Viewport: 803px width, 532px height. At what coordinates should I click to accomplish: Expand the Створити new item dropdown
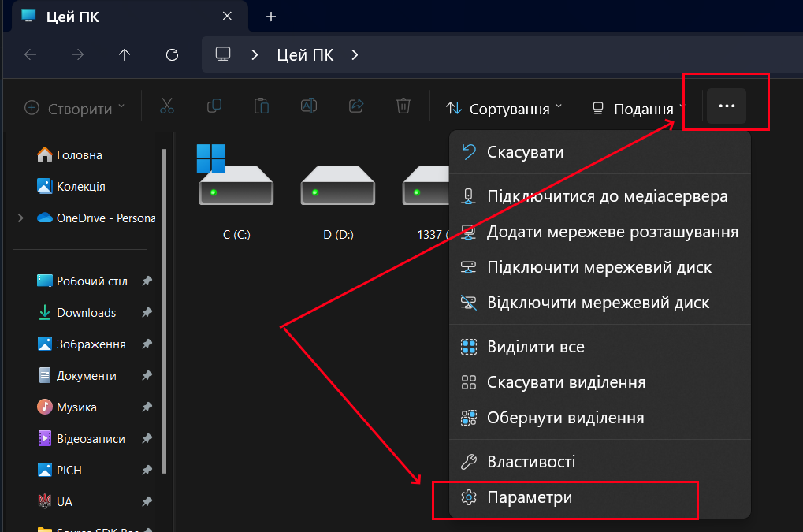click(x=75, y=108)
